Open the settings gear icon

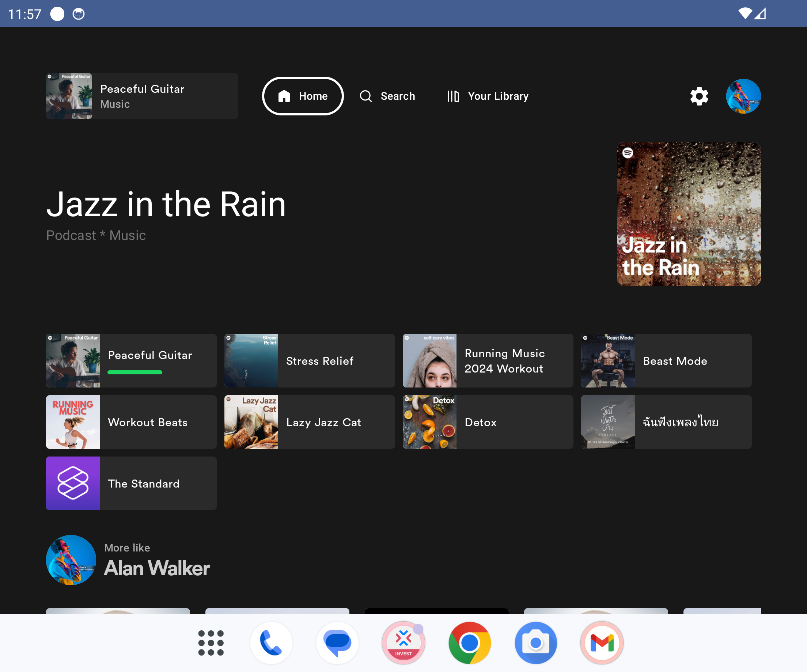point(699,96)
